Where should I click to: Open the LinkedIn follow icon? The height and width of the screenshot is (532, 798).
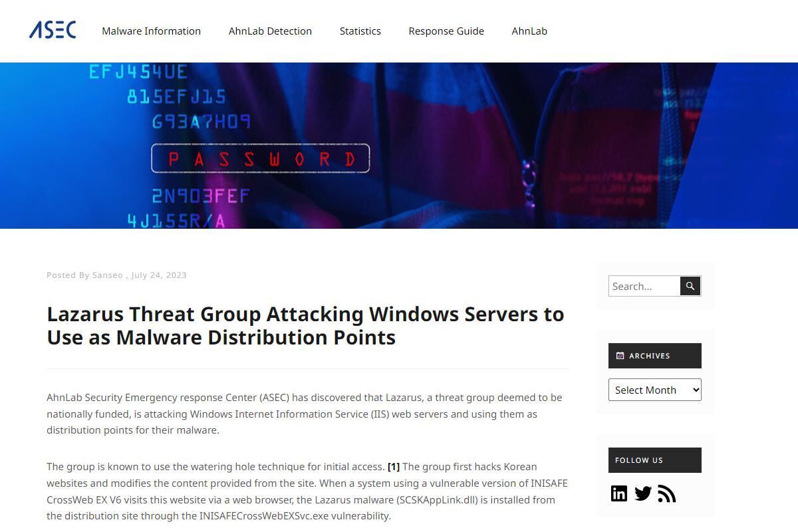619,493
